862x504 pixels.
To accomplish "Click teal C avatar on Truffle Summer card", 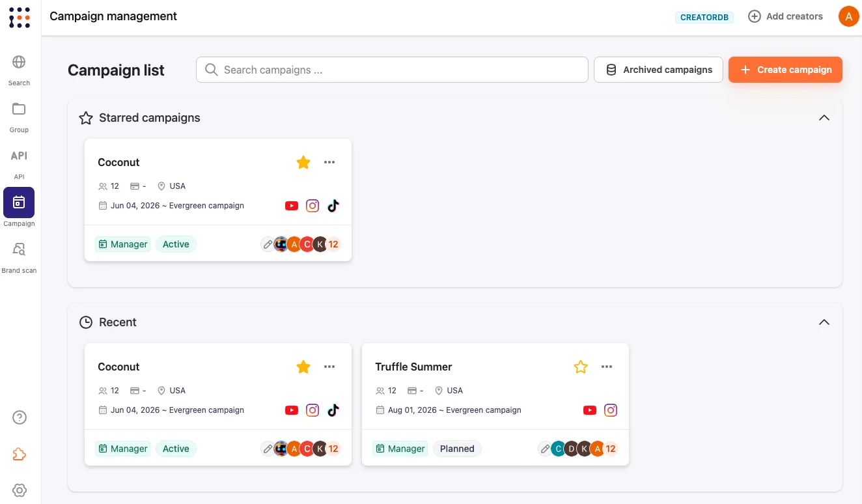I will 558,449.
